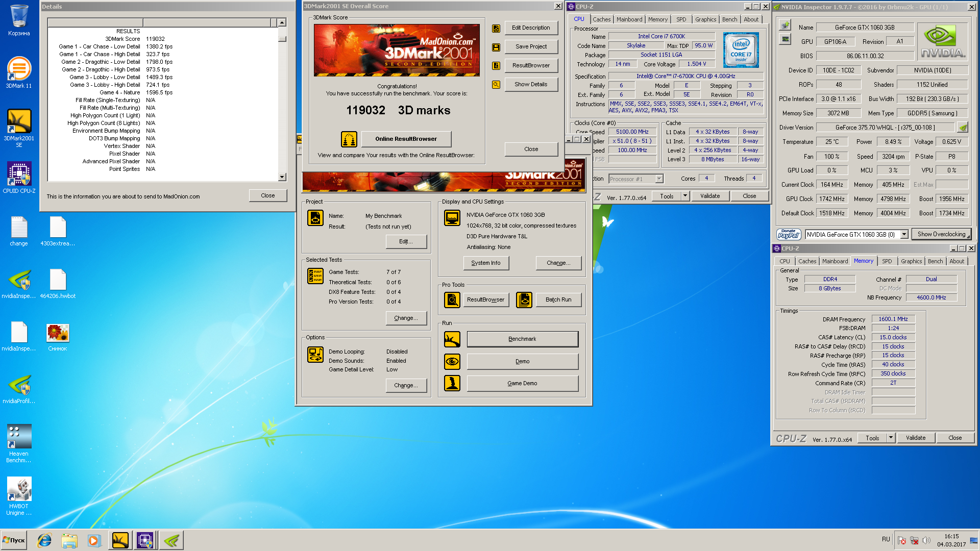This screenshot has height=551, width=980.
Task: Open About tab in lower CPU-Z
Action: [957, 261]
